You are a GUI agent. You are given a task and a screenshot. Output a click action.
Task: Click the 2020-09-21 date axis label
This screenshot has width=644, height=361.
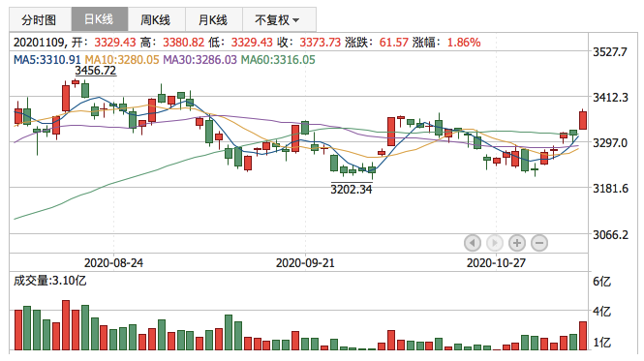click(x=305, y=263)
